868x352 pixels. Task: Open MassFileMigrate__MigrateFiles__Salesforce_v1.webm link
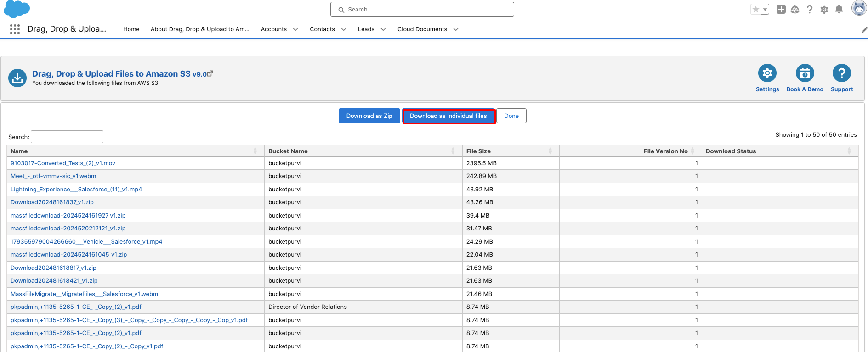(84, 294)
